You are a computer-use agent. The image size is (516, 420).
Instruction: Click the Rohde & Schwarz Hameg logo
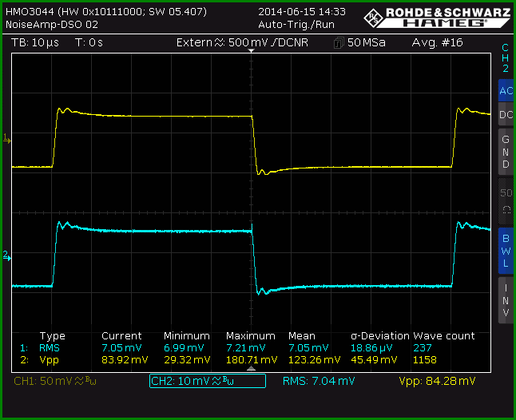coord(438,18)
